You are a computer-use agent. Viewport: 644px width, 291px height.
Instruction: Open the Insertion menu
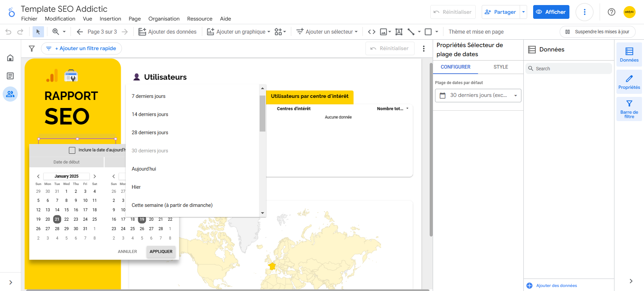tap(110, 19)
